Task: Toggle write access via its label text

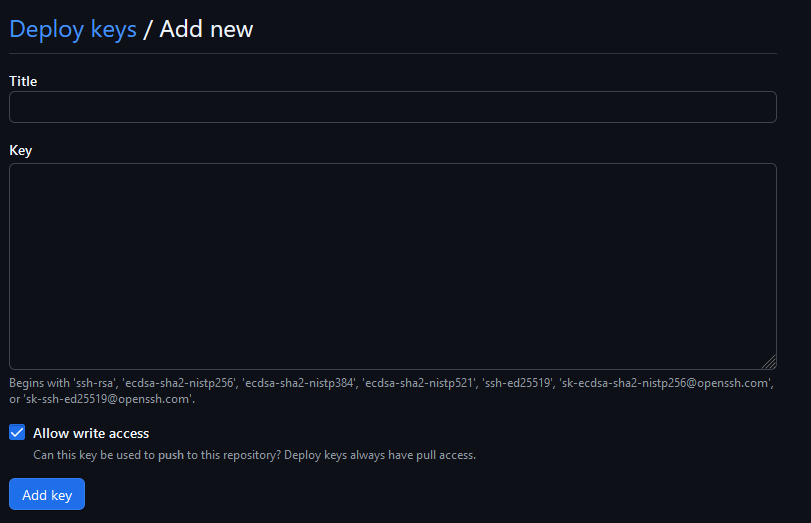Action: coord(91,433)
